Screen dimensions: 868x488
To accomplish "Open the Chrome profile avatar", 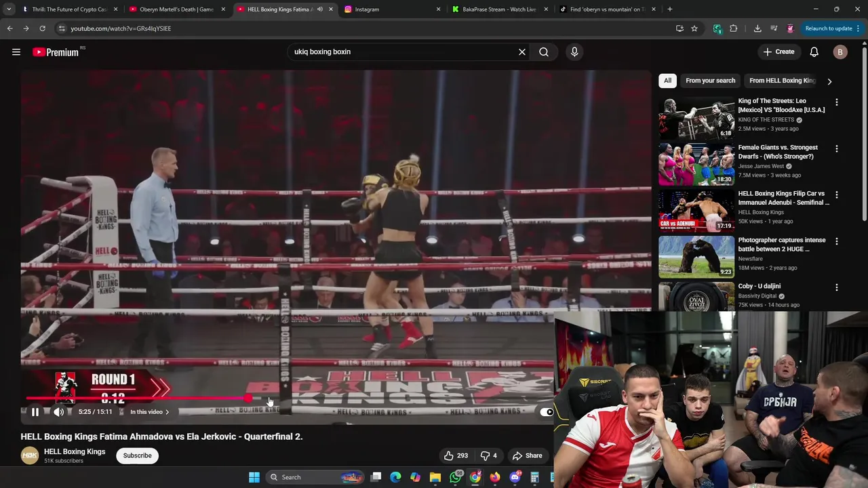I will pos(790,28).
